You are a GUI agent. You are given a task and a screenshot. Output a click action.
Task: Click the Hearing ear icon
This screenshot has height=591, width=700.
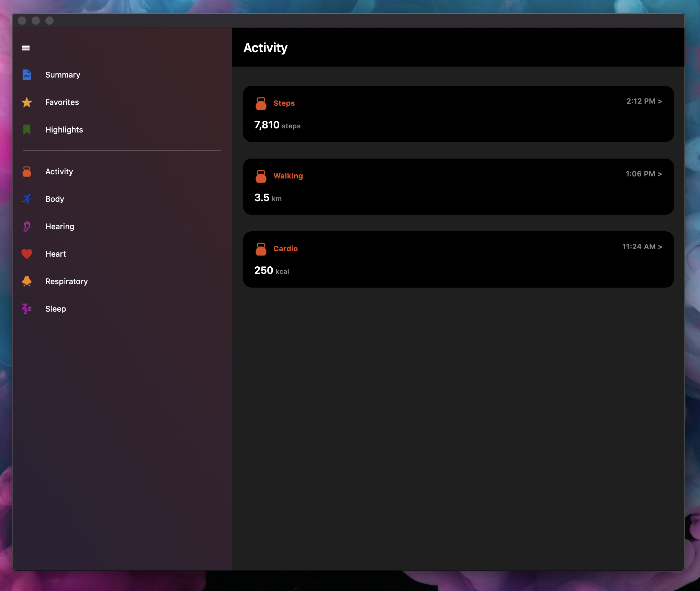coord(27,227)
